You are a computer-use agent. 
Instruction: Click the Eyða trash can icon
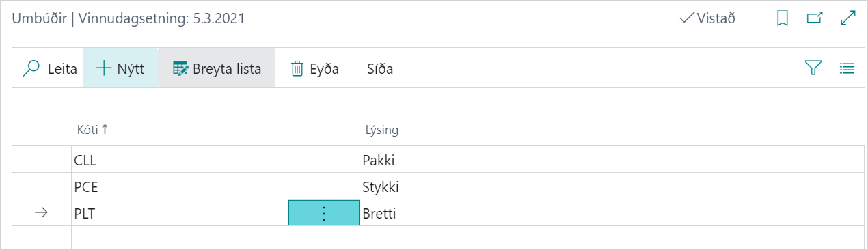(297, 68)
